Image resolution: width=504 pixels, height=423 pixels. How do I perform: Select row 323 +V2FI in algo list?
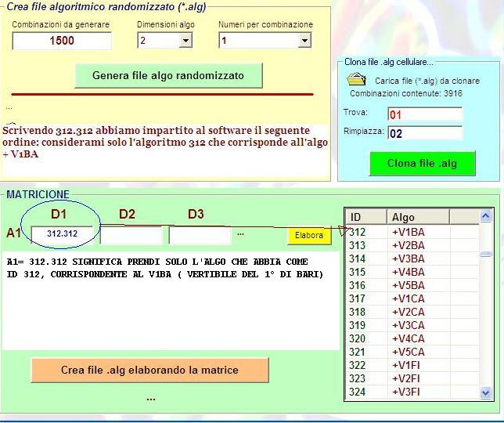pos(412,378)
